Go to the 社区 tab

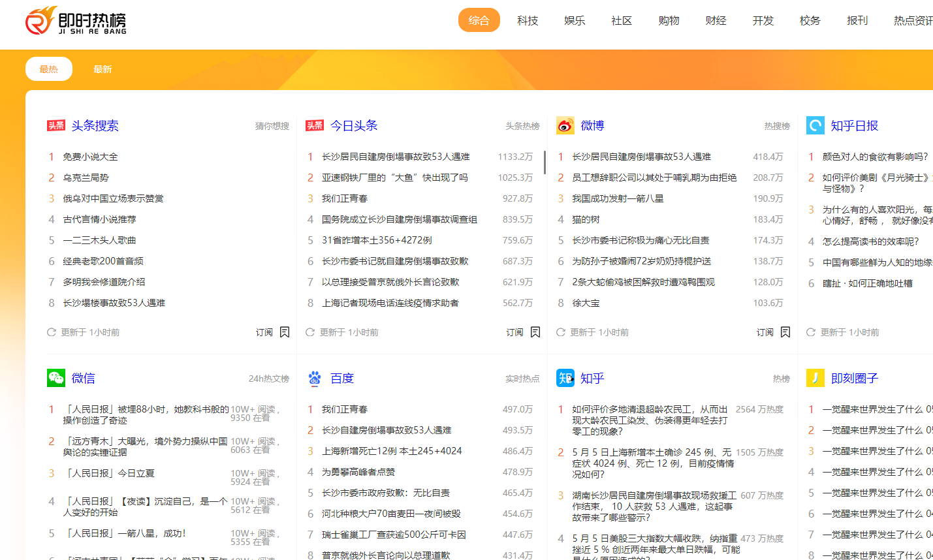click(622, 20)
